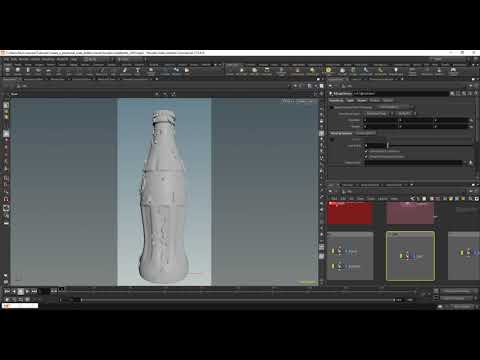This screenshot has height=360, width=480.
Task: Open the Render menu
Action: [24, 59]
